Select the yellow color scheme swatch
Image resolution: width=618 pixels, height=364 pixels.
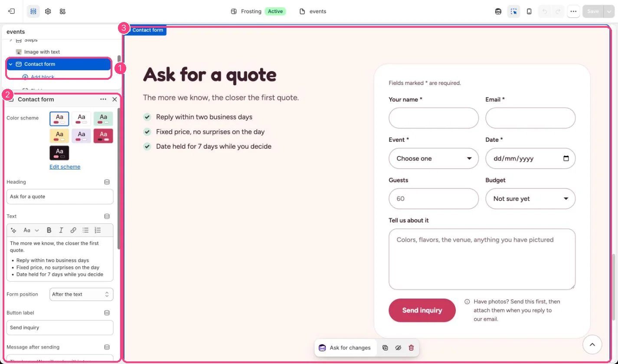click(59, 136)
